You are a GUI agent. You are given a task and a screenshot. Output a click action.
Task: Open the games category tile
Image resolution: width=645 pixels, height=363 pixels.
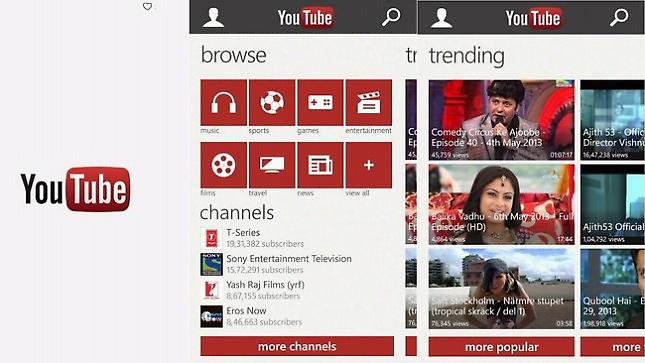(320, 102)
